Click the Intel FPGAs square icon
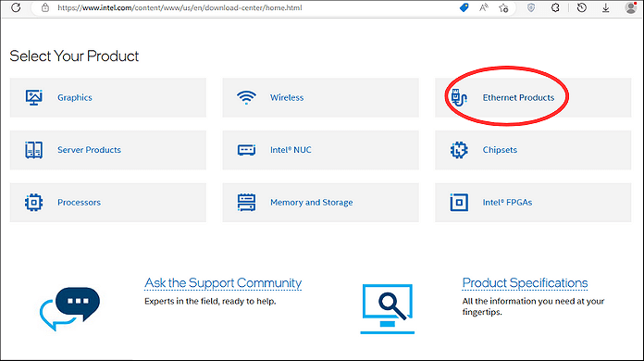The width and height of the screenshot is (644, 361). point(459,203)
